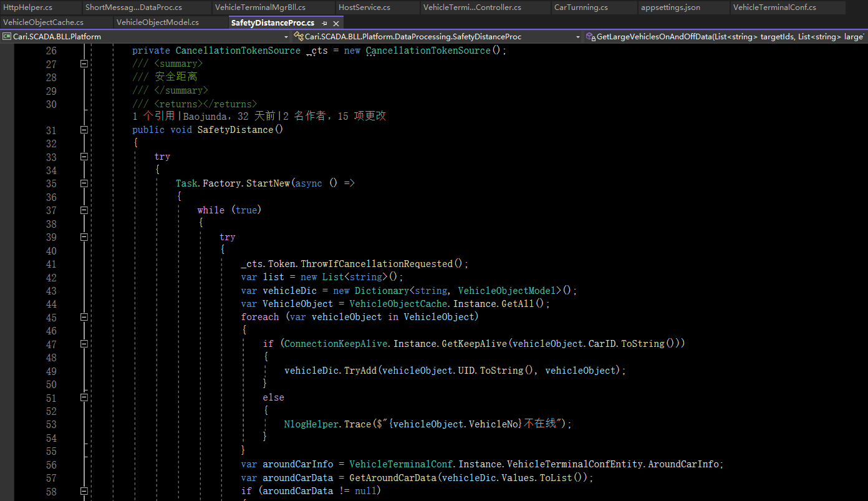Viewport: 868px width, 501px height.
Task: Open the HostService.cs tab
Action: tap(364, 7)
